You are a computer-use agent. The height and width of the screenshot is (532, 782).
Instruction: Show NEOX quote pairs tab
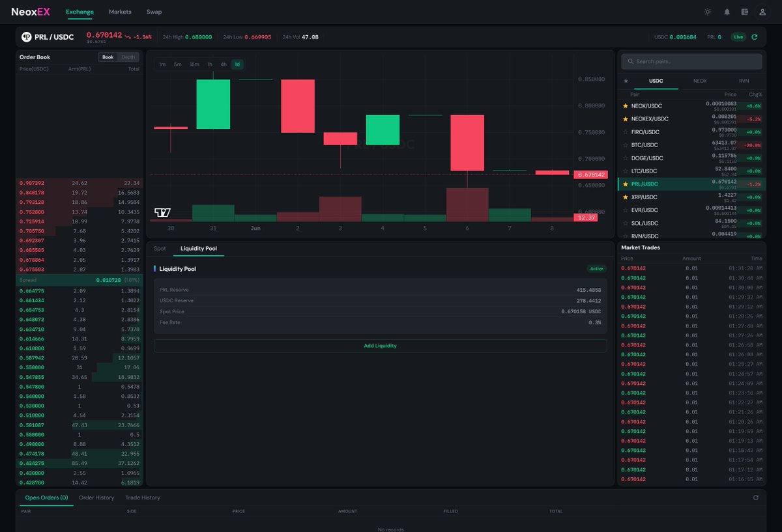click(700, 81)
